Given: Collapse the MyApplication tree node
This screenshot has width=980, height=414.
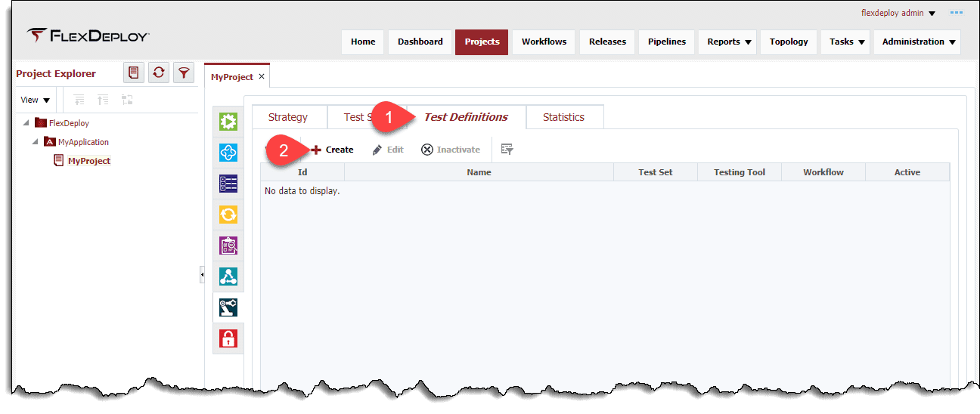Looking at the screenshot, I should pyautogui.click(x=36, y=141).
